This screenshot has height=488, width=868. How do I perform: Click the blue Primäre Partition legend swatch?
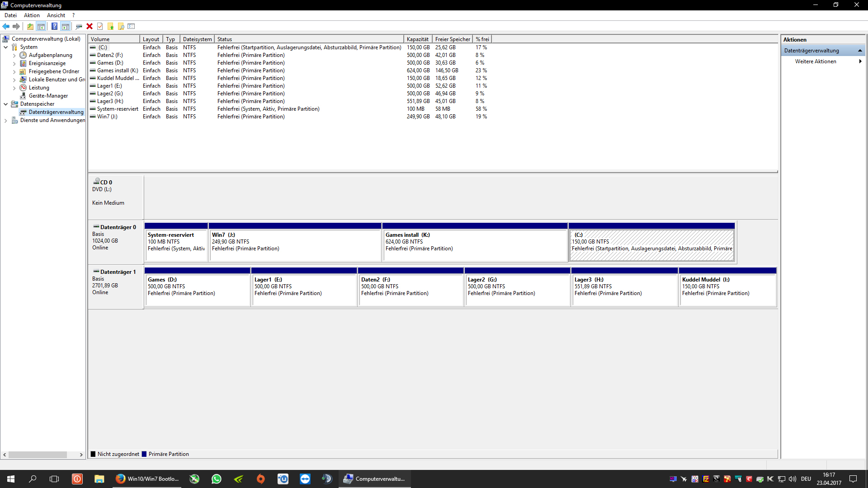[144, 454]
